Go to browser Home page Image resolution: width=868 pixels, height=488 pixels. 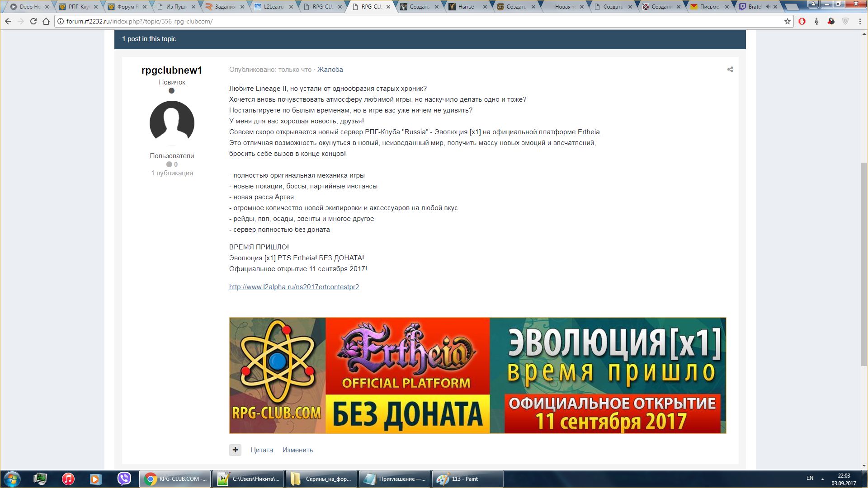click(x=46, y=21)
